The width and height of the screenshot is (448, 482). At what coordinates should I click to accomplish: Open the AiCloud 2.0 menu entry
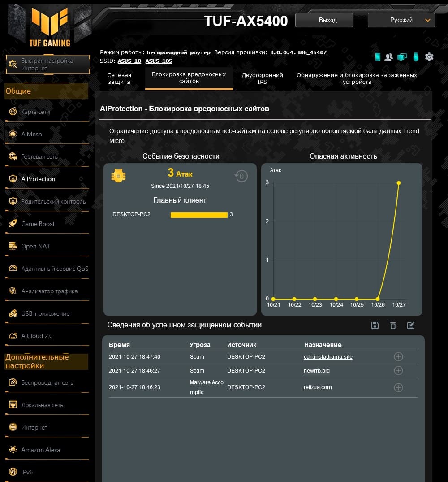point(47,336)
